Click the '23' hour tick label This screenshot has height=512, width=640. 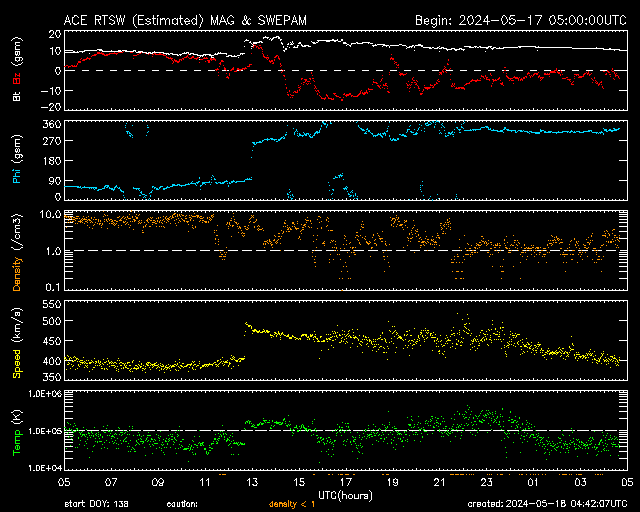pyautogui.click(x=487, y=482)
